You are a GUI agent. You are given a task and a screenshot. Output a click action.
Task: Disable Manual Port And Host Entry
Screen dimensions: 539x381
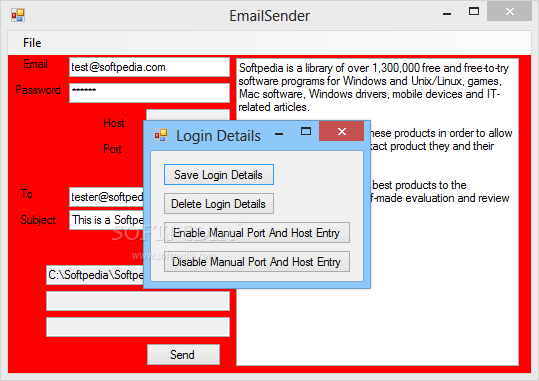(x=257, y=262)
